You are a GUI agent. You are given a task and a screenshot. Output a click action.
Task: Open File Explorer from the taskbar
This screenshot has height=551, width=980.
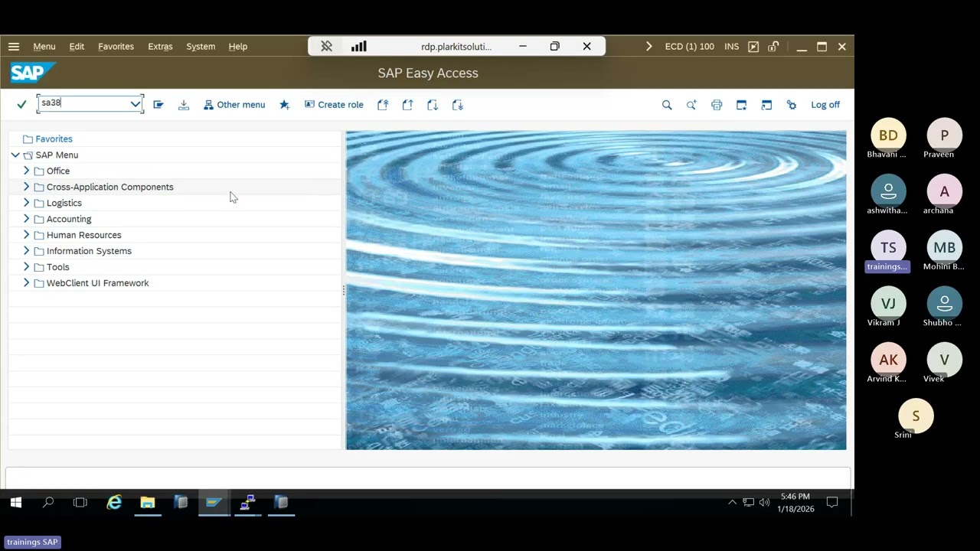pos(148,503)
